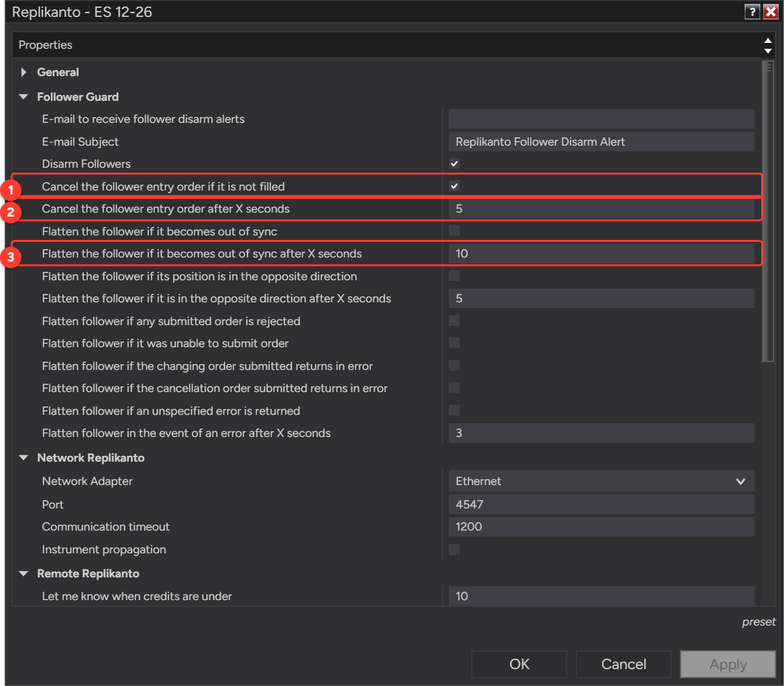Image resolution: width=784 pixels, height=686 pixels.
Task: Select the E-mail Subject label
Action: pos(80,142)
